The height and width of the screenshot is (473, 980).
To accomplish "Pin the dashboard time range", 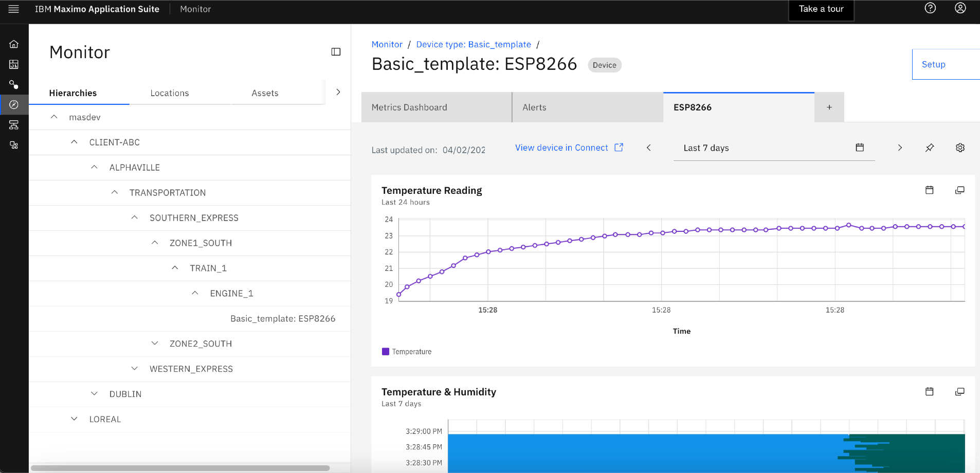I will tap(930, 148).
